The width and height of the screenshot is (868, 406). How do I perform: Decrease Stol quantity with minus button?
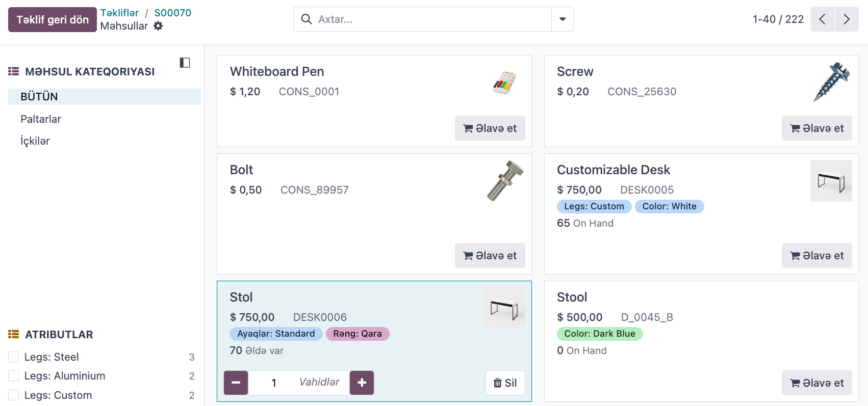click(236, 383)
